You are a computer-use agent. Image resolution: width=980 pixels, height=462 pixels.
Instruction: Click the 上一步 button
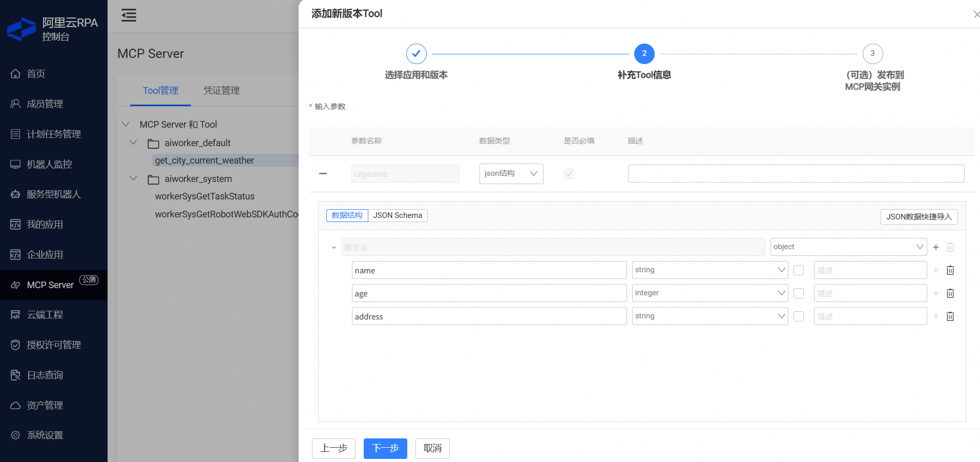tap(334, 449)
